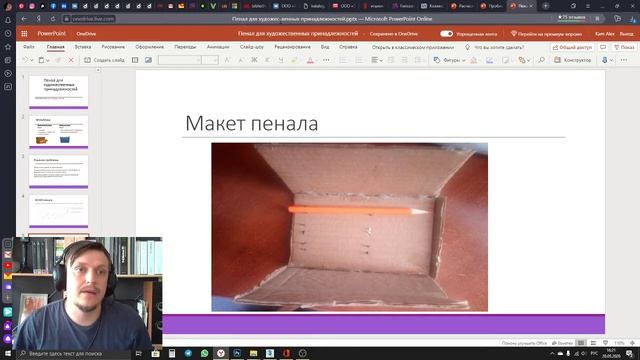640x360 pixels.
Task: Switch to the Переходы tab
Action: tap(185, 47)
